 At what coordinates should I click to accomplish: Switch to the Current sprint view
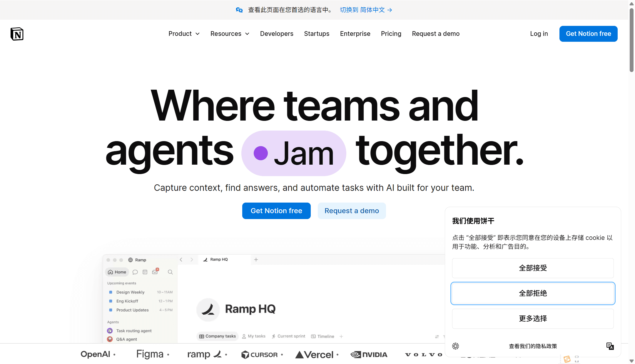pos(288,336)
